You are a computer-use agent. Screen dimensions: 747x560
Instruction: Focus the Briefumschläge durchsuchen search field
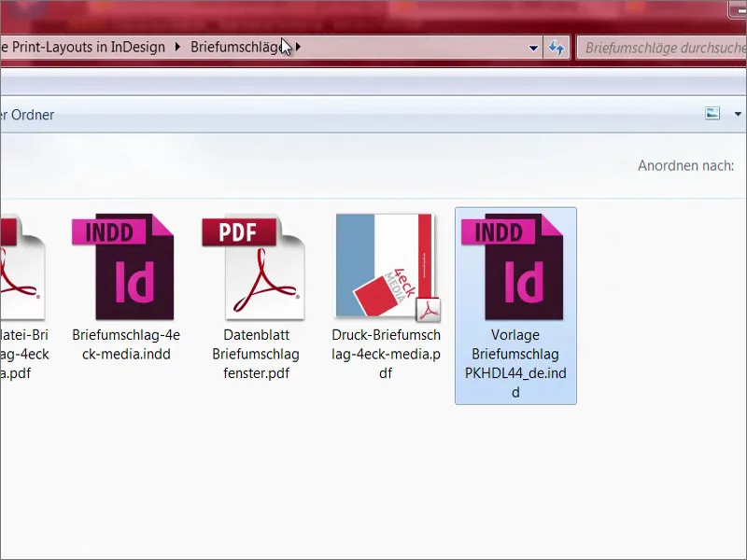tap(662, 48)
